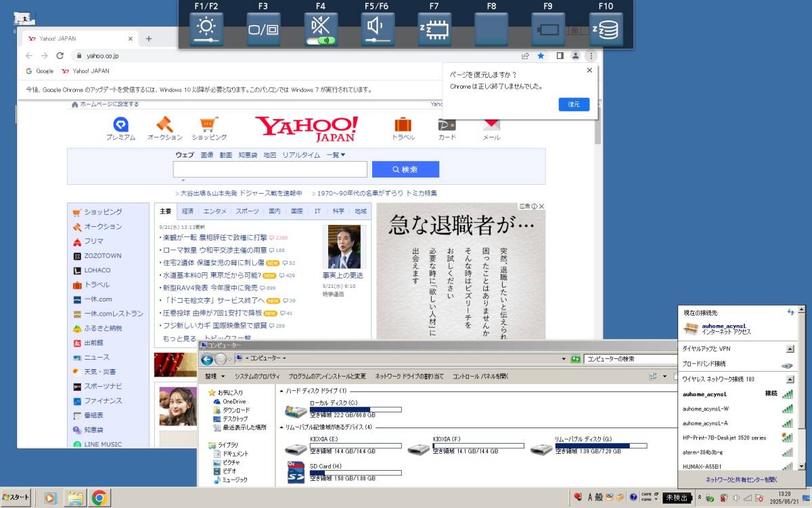
Task: Bookmark this page with Chrome star icon
Action: (541, 56)
